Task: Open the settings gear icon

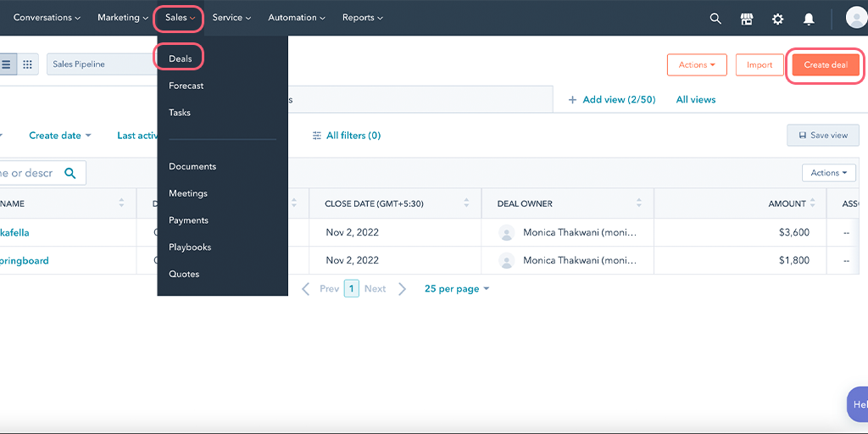Action: [778, 19]
